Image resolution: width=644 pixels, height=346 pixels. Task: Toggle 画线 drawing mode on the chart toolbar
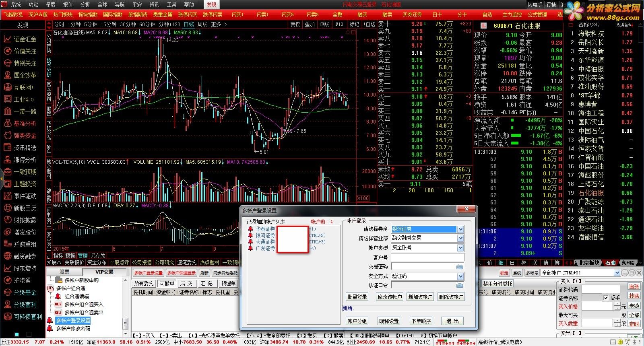pyautogui.click(x=324, y=24)
